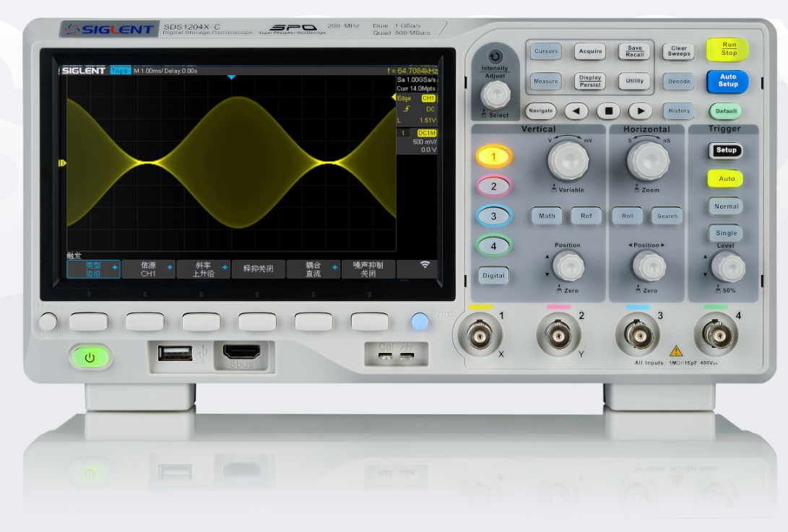Toggle the yellow Run Stop button
788x532 pixels.
point(728,49)
